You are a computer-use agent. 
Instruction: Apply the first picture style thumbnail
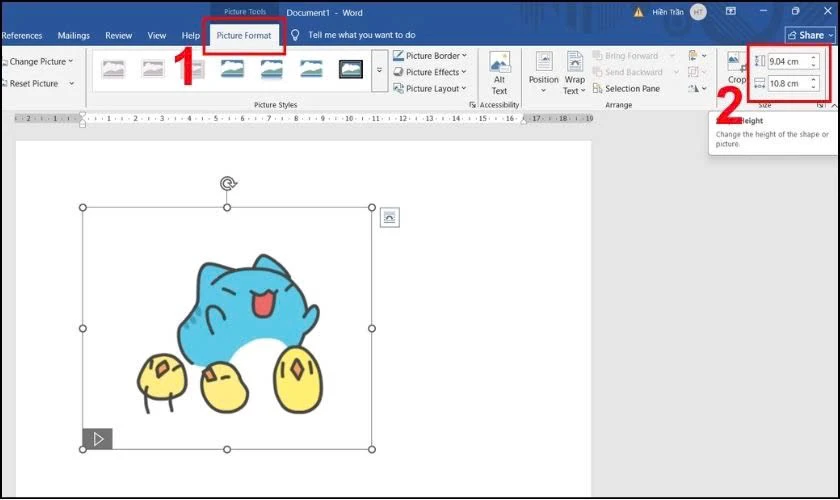pyautogui.click(x=114, y=69)
